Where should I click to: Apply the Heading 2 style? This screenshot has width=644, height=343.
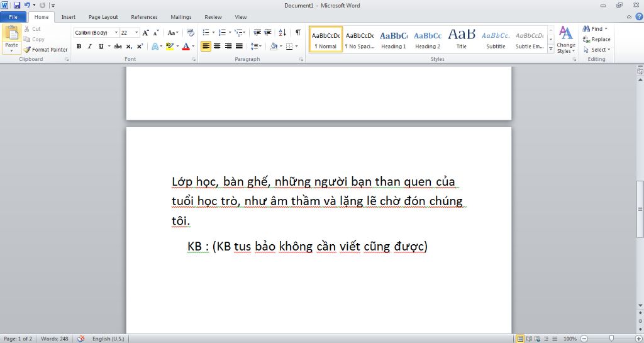click(428, 40)
